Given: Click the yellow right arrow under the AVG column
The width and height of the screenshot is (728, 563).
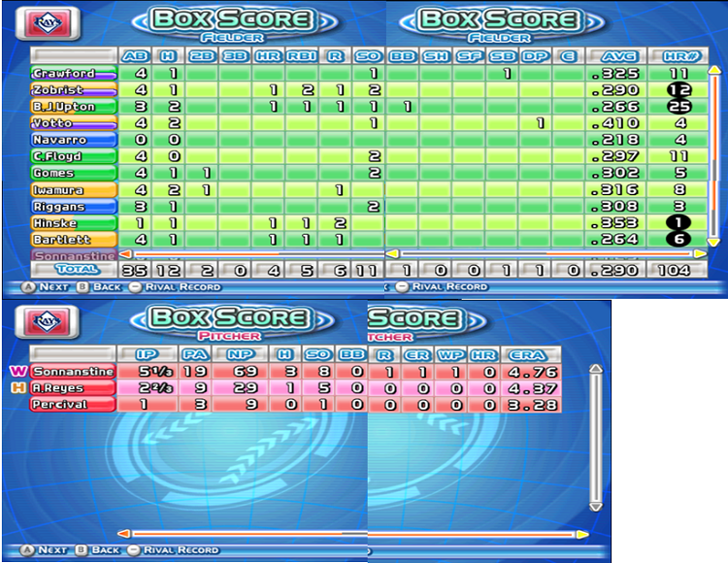Looking at the screenshot, I should tap(700, 253).
